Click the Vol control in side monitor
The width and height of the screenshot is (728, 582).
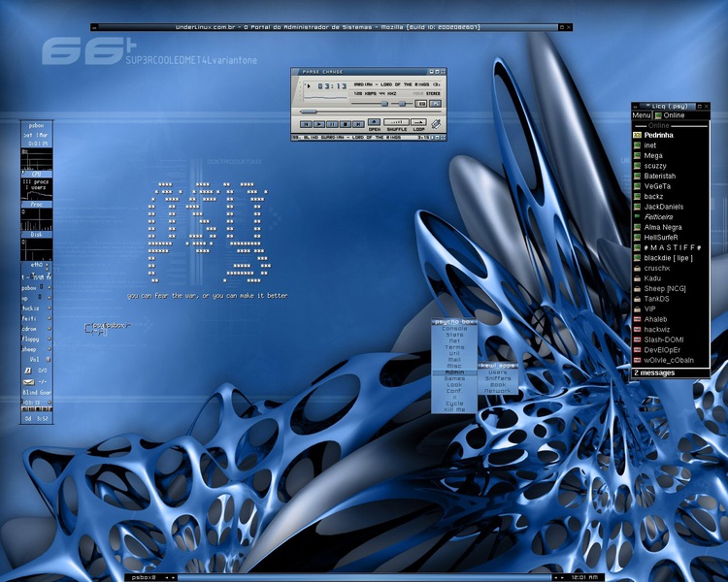click(x=36, y=359)
